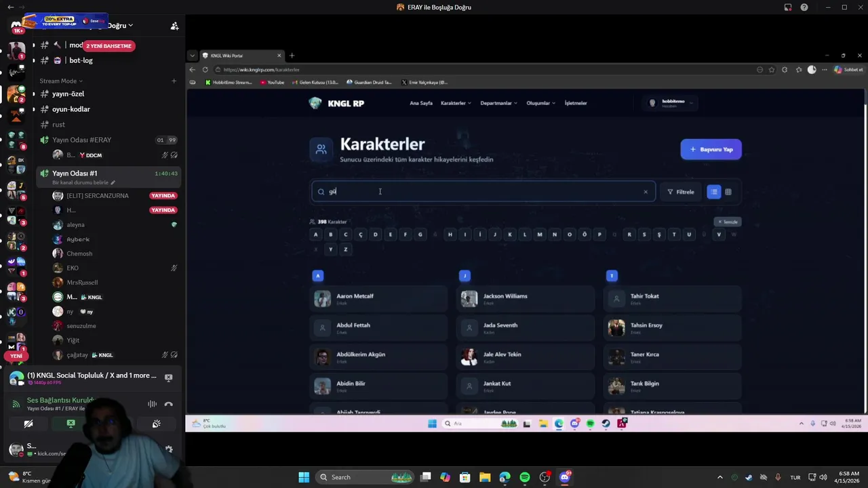Switch to grid view layout
Viewport: 868px width, 488px height.
click(x=728, y=192)
